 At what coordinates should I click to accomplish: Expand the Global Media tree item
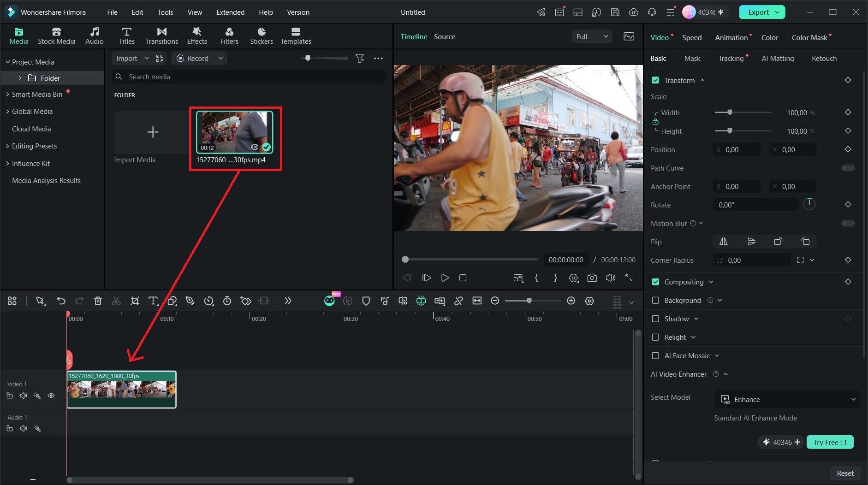(x=7, y=112)
